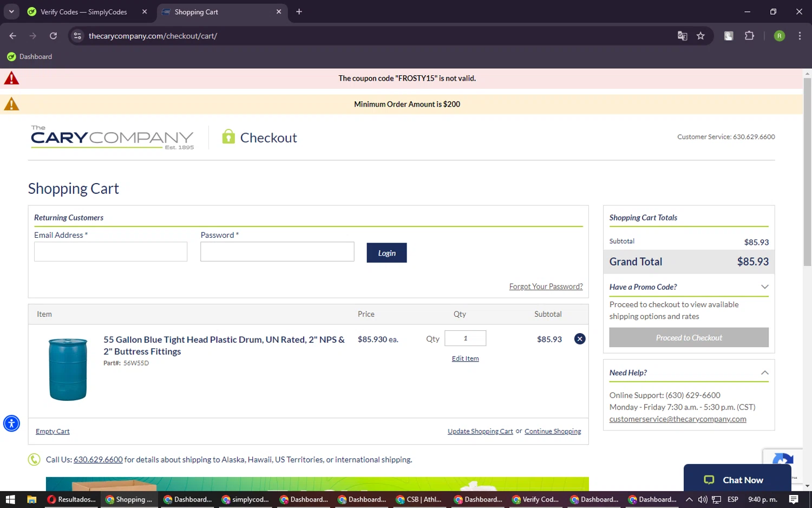This screenshot has height=508, width=812.
Task: Open Edit Item link
Action: click(465, 359)
